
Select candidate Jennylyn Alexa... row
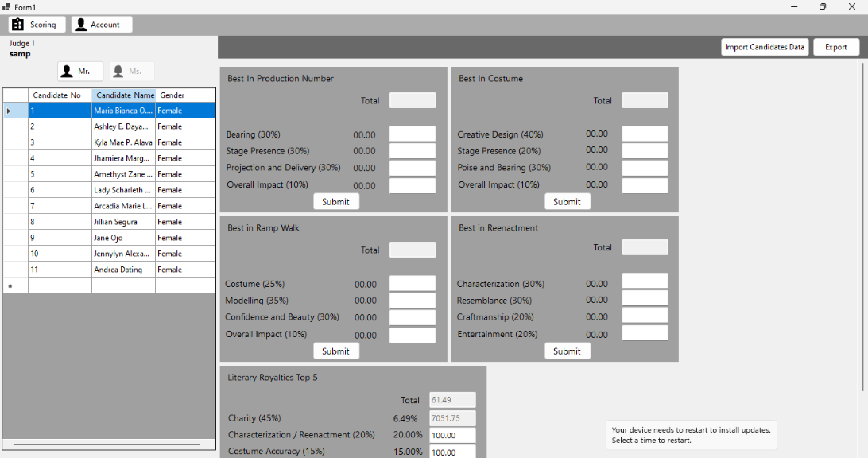point(109,254)
